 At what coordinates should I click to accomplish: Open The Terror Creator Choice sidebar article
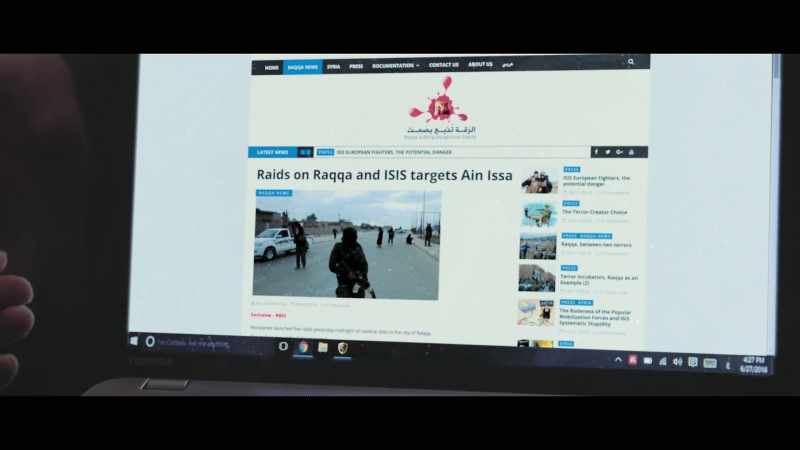click(594, 212)
